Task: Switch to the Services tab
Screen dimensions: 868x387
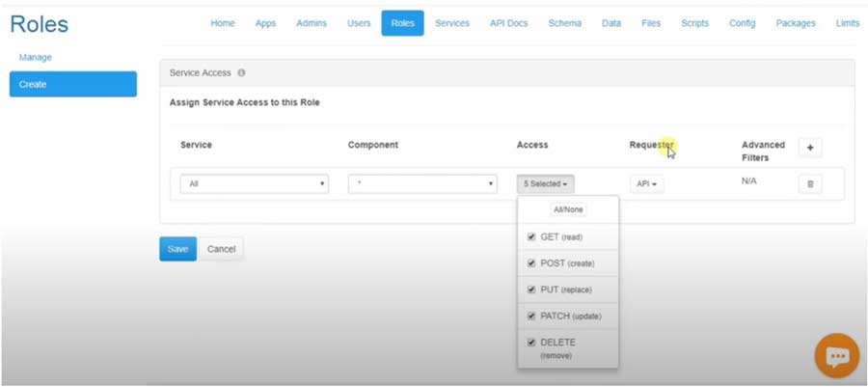Action: 452,23
